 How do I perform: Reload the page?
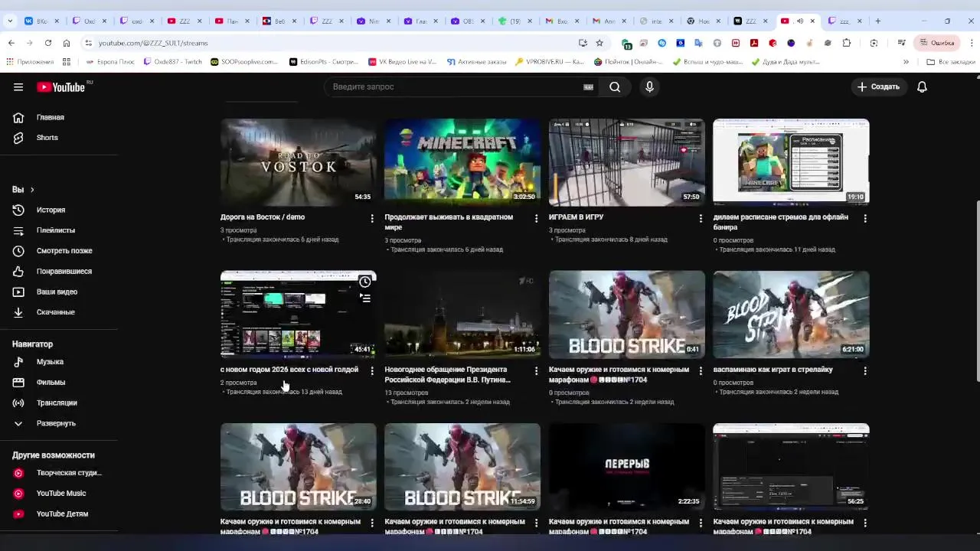pyautogui.click(x=47, y=43)
